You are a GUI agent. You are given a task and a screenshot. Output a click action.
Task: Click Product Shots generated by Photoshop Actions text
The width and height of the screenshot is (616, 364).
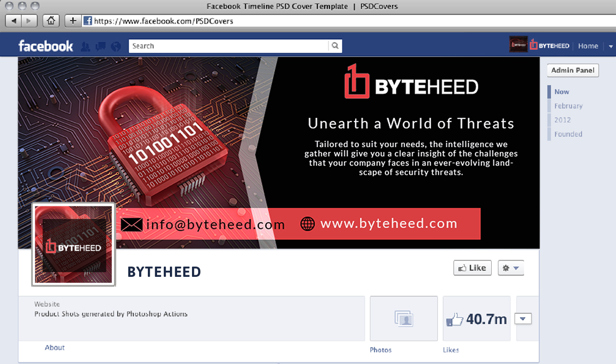point(111,314)
